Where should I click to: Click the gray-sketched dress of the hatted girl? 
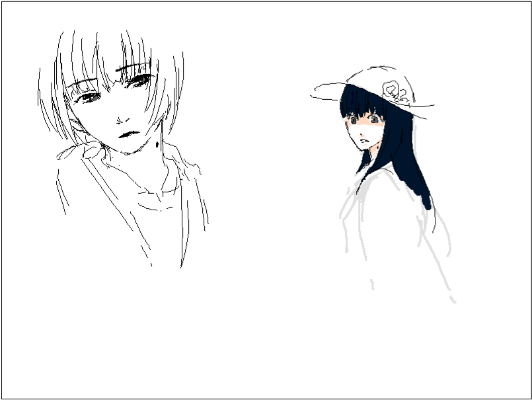point(397,234)
